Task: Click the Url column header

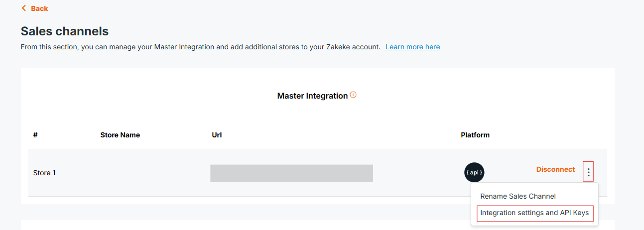Action: pos(217,135)
